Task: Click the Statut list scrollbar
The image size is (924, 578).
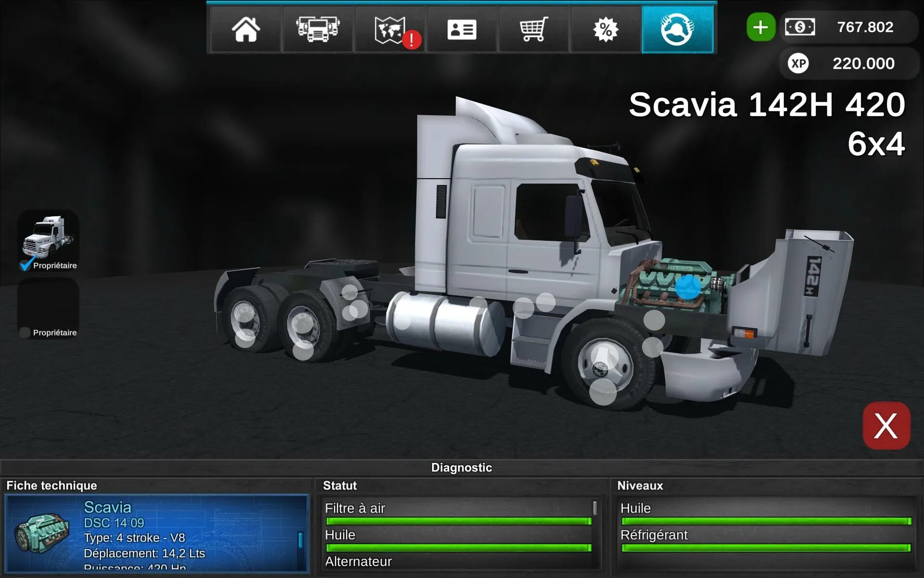Action: pyautogui.click(x=595, y=508)
